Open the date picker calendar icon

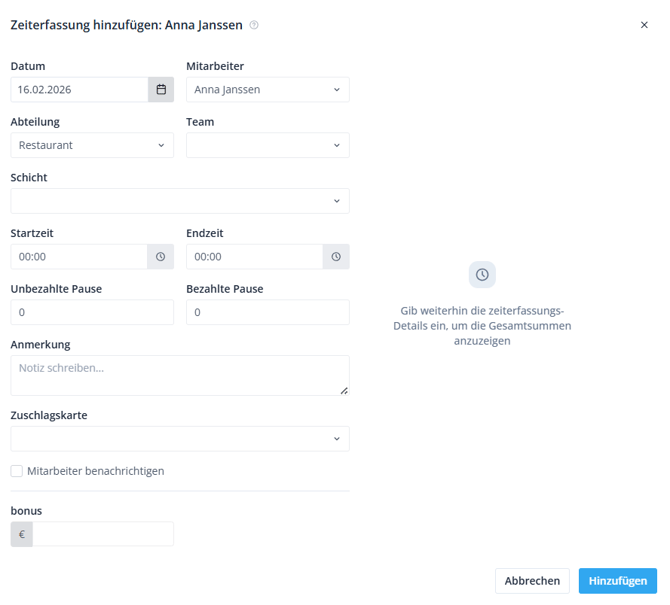point(161,90)
